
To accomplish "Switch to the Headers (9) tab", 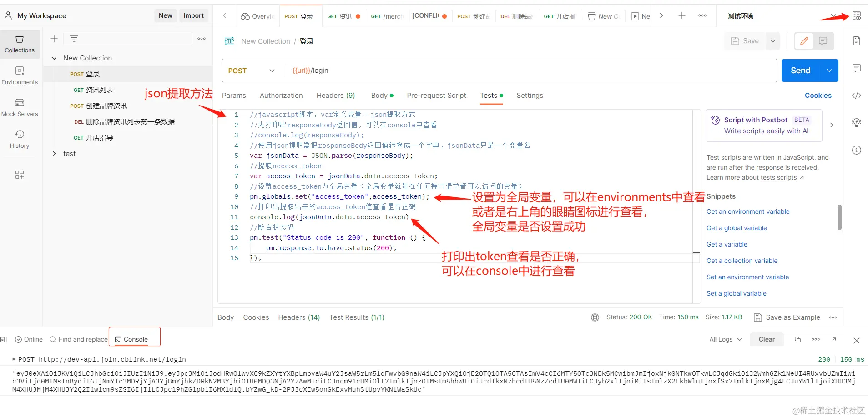I will 336,96.
